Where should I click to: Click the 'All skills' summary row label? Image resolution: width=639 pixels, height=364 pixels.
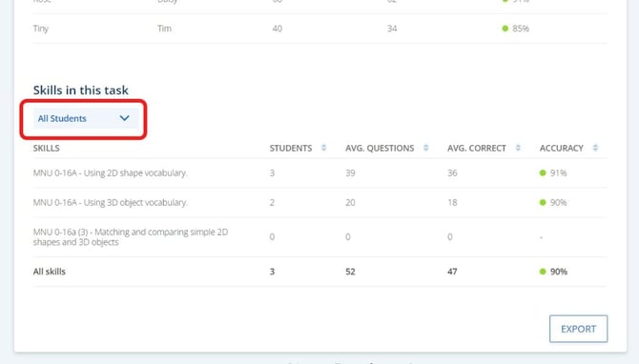click(50, 272)
